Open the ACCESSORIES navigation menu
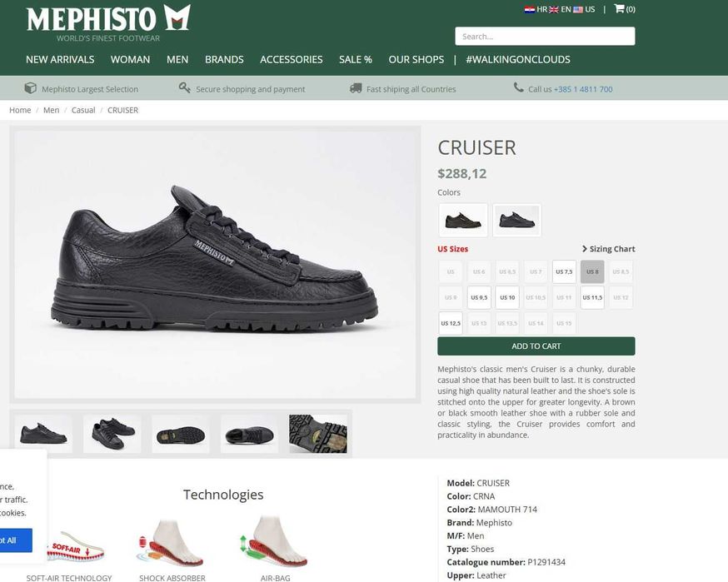The width and height of the screenshot is (728, 582). point(291,59)
